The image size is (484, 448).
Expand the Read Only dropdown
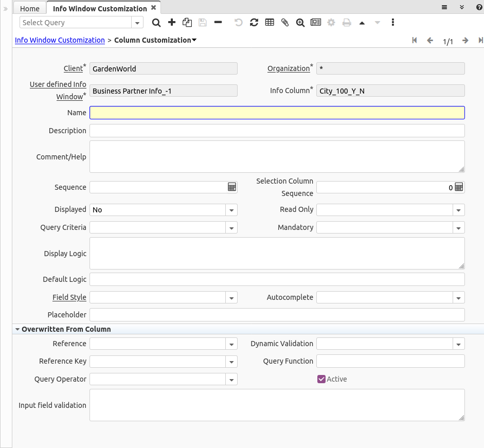coord(458,210)
